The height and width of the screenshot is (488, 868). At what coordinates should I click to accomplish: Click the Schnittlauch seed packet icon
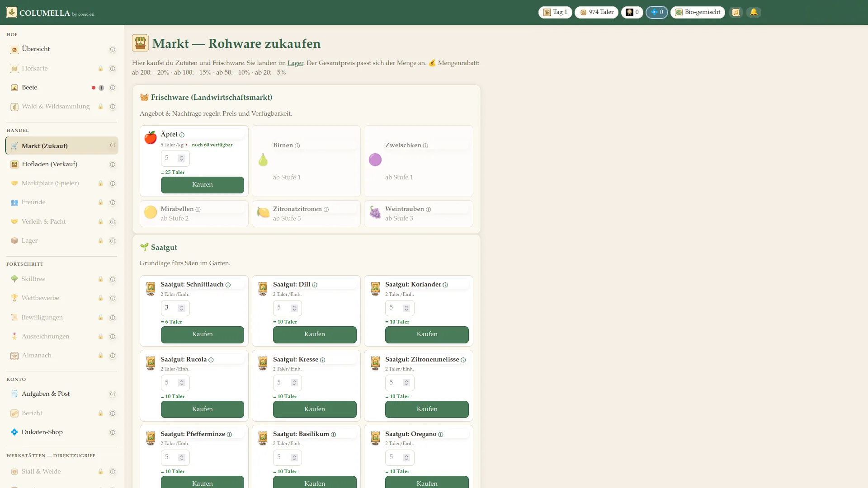(151, 288)
